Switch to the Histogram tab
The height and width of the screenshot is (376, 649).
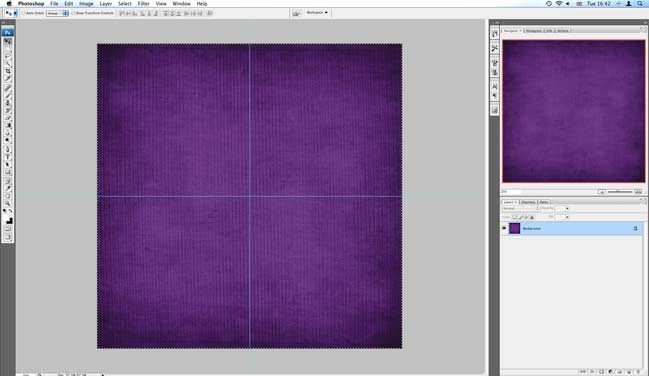point(534,31)
